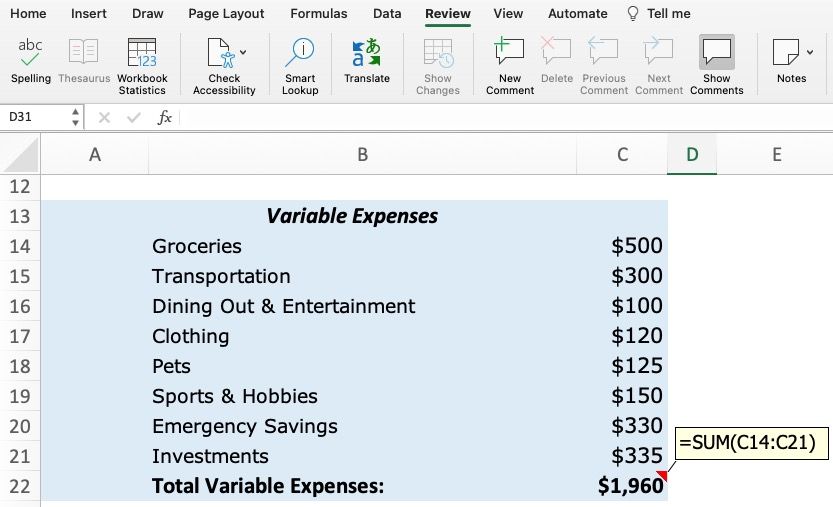
Task: Click the enter checkmark in formula bar
Action: 134,117
